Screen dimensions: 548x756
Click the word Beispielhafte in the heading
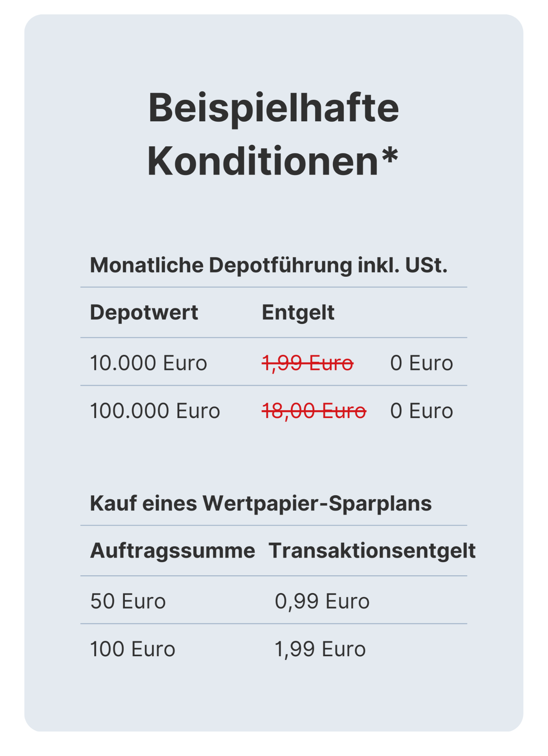pyautogui.click(x=274, y=108)
